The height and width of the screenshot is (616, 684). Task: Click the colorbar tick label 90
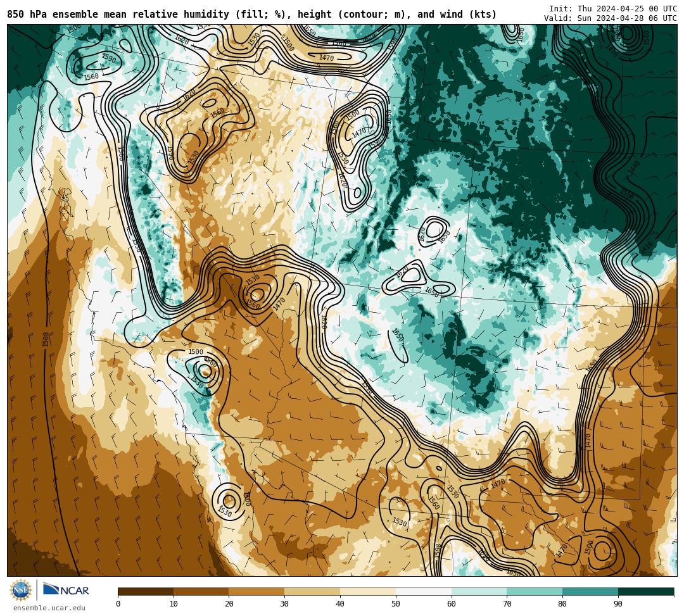click(618, 604)
